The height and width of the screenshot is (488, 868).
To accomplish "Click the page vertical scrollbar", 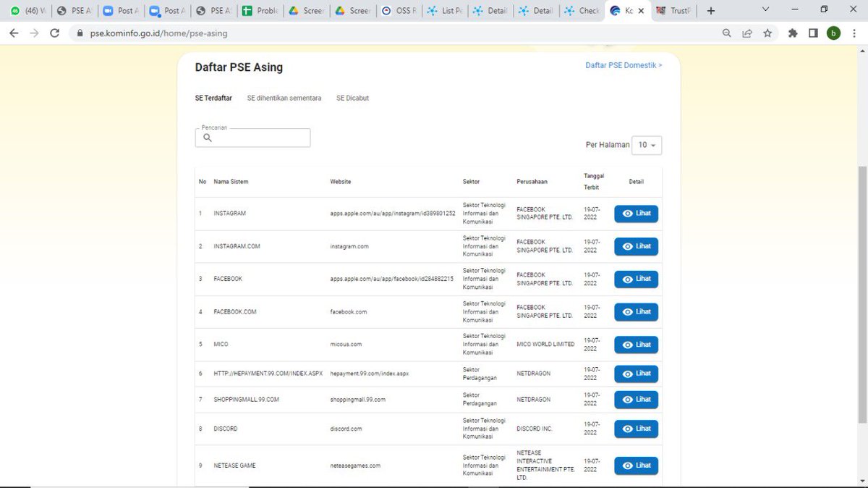I will (x=862, y=294).
